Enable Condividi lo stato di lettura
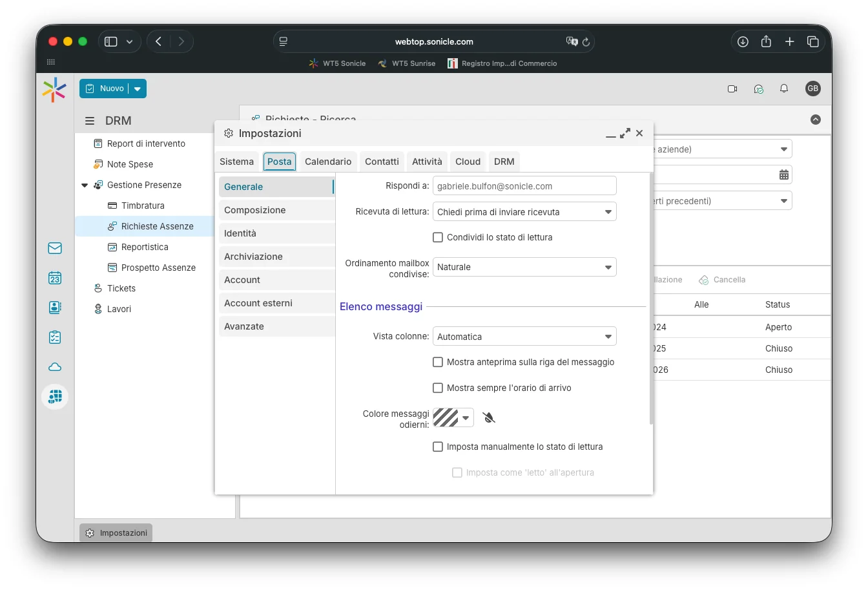The width and height of the screenshot is (868, 590). coord(438,237)
